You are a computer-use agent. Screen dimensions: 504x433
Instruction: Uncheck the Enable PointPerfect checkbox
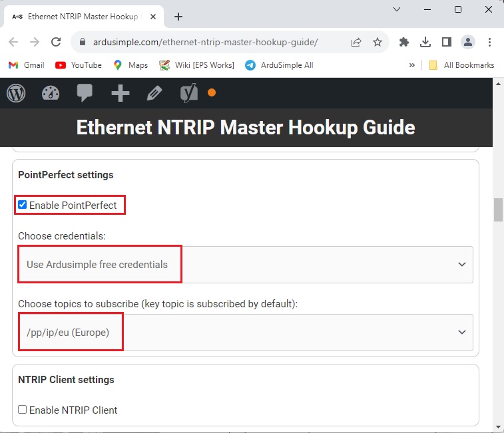tap(23, 205)
